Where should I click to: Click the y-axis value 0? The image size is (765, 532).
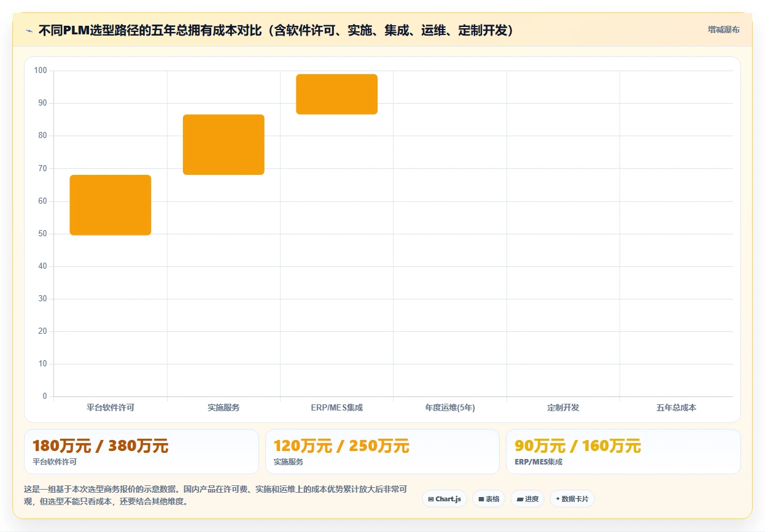[x=45, y=396]
